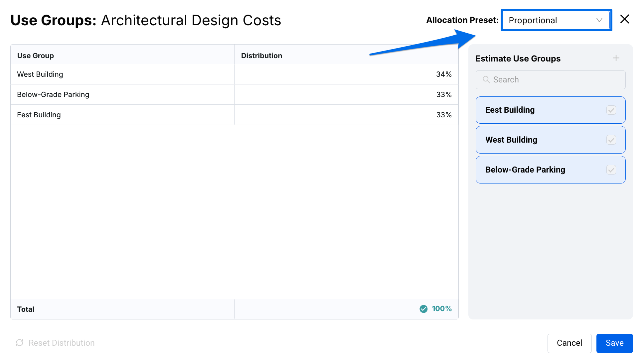This screenshot has width=644, height=363.
Task: Click the 100% total value
Action: (441, 309)
